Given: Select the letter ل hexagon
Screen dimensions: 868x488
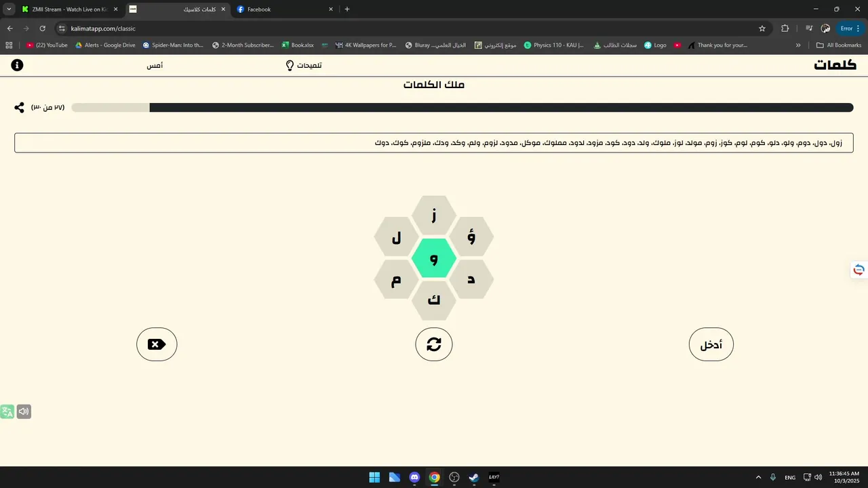Looking at the screenshot, I should click(x=397, y=237).
